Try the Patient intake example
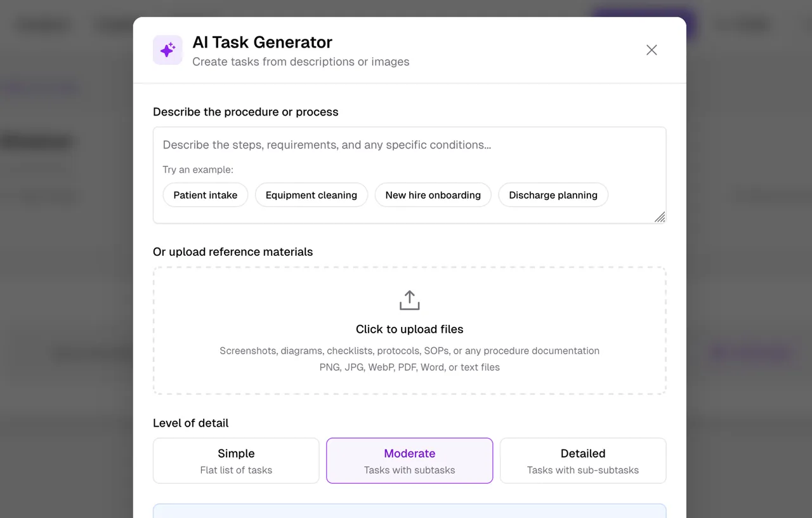Screen dimensions: 812x518 pos(205,195)
